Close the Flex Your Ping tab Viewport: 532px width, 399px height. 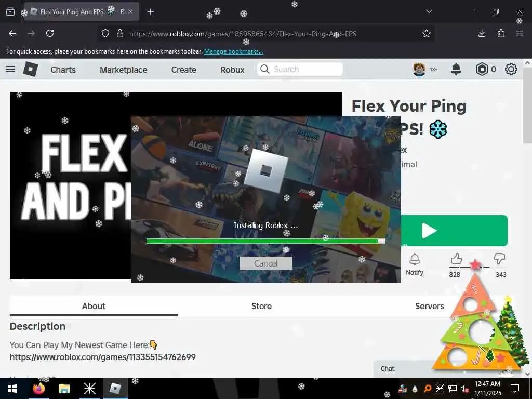tap(130, 11)
